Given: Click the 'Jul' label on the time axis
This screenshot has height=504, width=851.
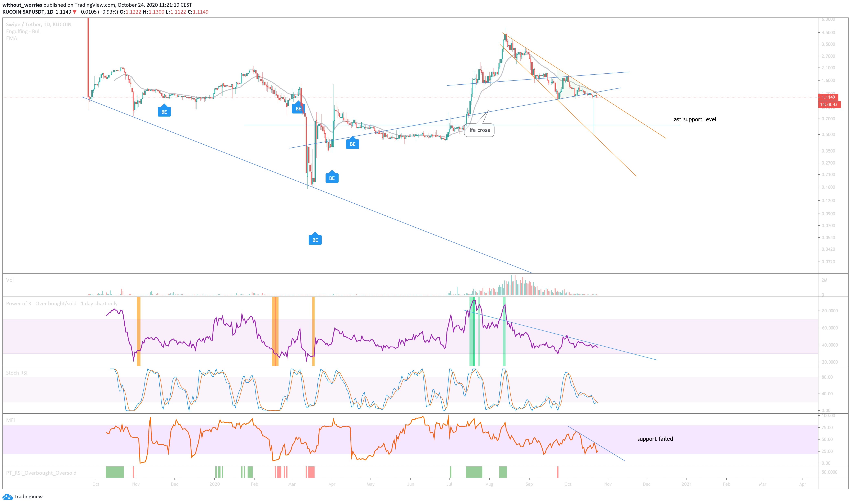Looking at the screenshot, I should click(449, 484).
